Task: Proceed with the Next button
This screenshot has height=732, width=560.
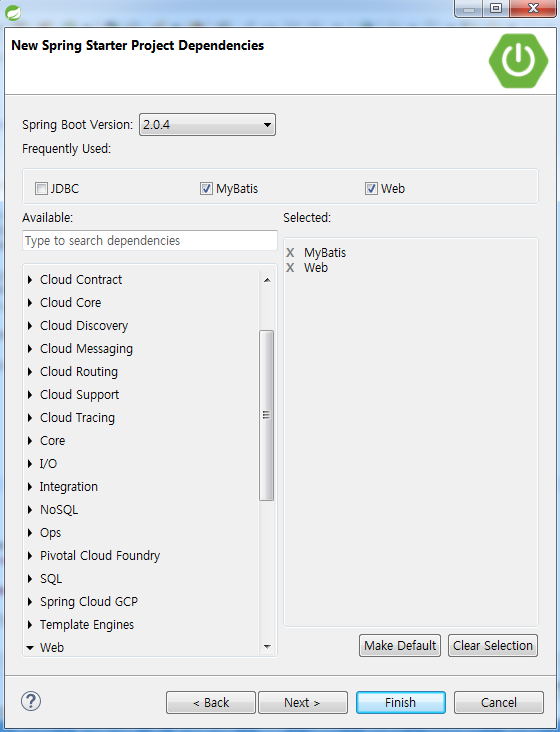Action: point(303,703)
